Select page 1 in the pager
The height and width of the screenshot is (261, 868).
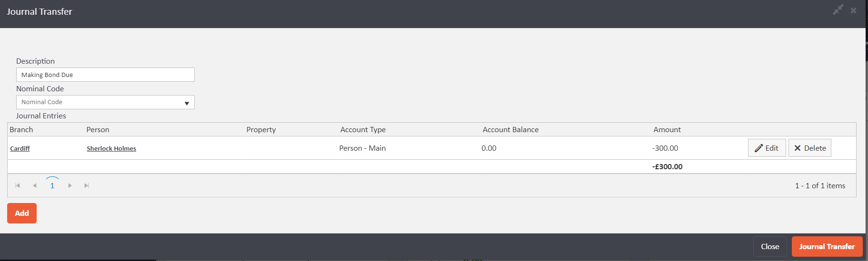pos(52,185)
